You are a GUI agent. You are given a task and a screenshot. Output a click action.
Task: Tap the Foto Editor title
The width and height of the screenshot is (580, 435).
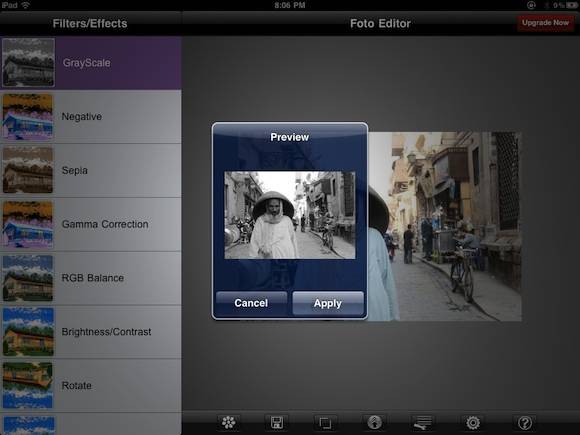(380, 24)
